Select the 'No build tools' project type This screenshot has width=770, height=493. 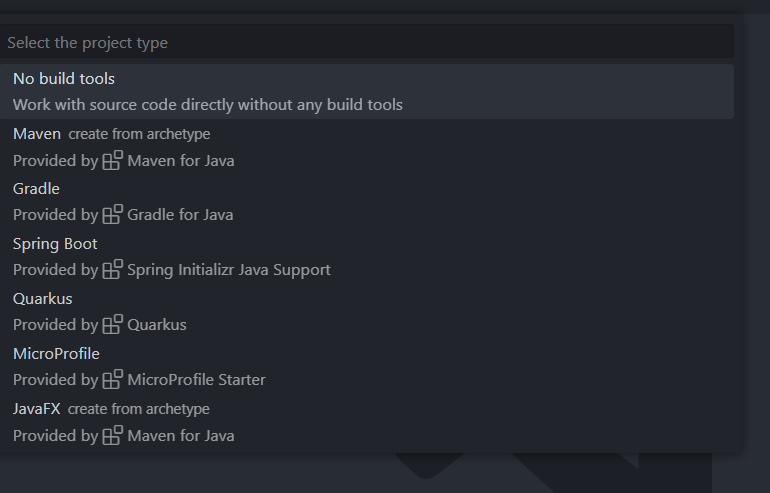[64, 79]
